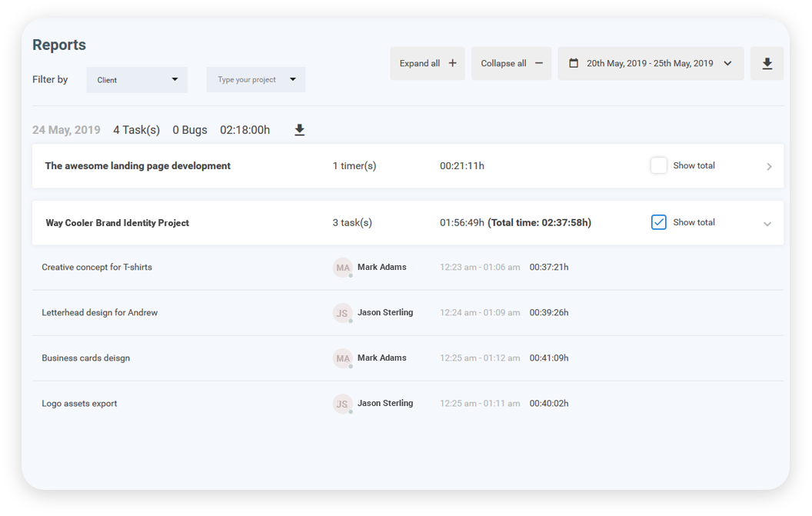This screenshot has width=812, height=516.
Task: Open the Type your project dropdown
Action: pos(256,80)
